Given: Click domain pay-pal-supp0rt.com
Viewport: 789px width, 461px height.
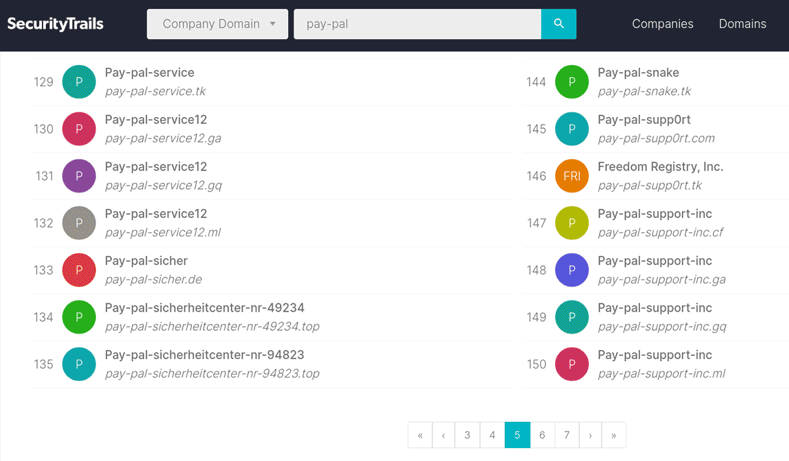Looking at the screenshot, I should 656,138.
